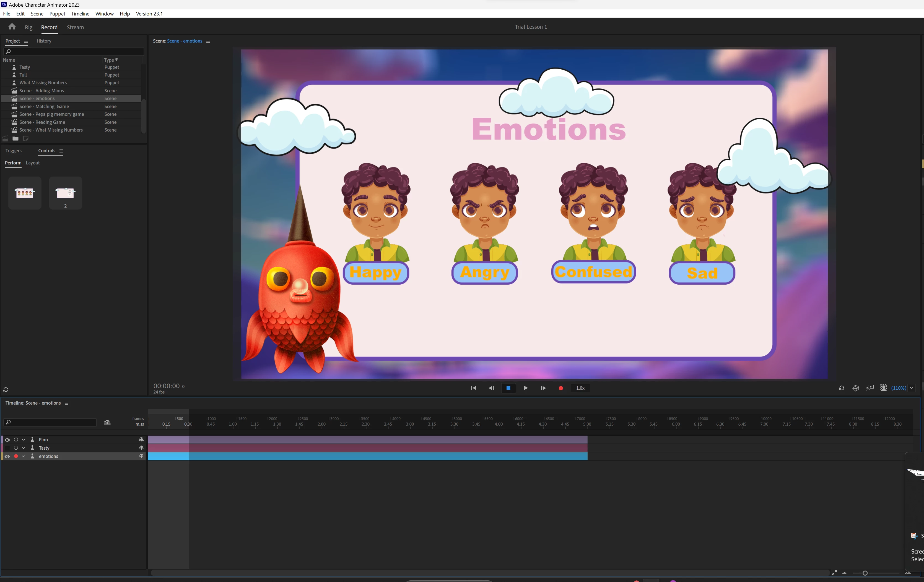Open the Controls panel hamburger menu

click(x=61, y=151)
